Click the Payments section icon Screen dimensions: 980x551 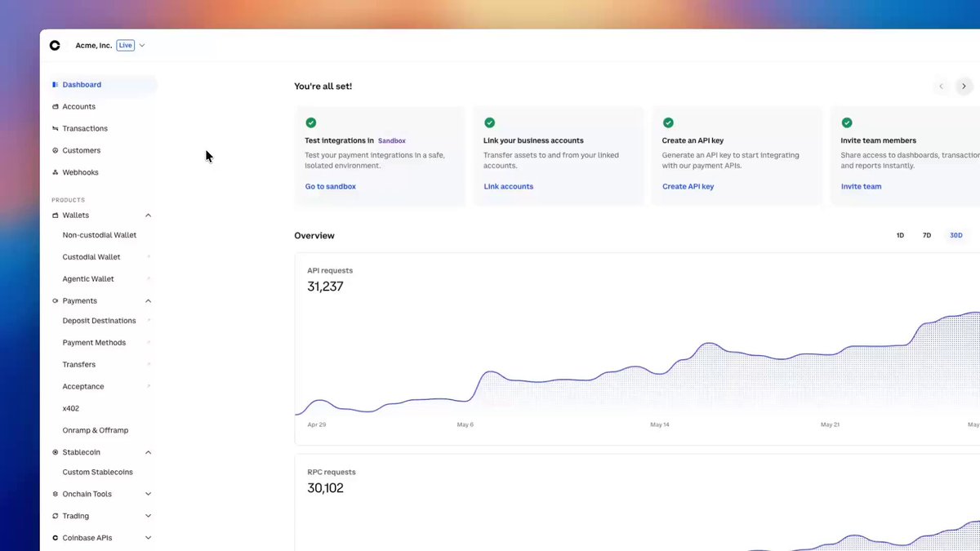[x=55, y=301]
